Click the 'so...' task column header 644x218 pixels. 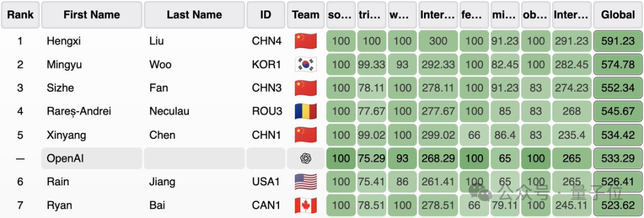pyautogui.click(x=341, y=15)
